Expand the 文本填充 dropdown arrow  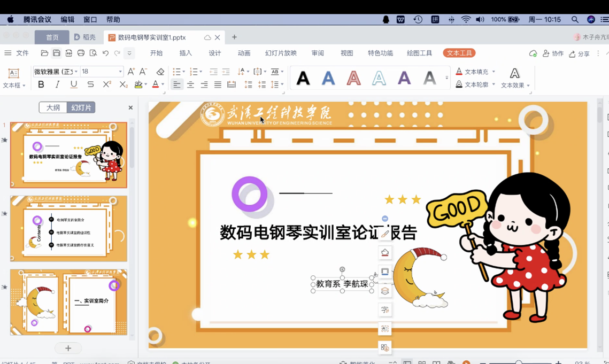coord(494,72)
